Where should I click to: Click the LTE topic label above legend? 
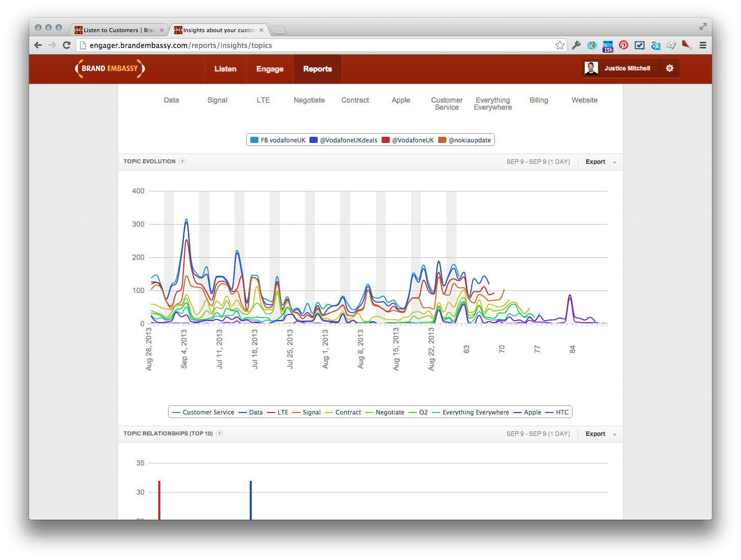pos(264,101)
